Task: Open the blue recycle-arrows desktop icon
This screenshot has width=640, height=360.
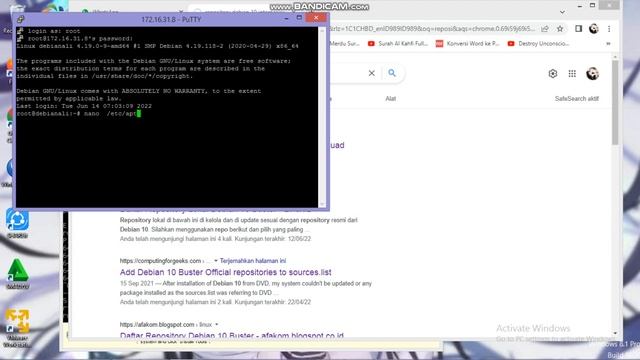Action: point(17,224)
